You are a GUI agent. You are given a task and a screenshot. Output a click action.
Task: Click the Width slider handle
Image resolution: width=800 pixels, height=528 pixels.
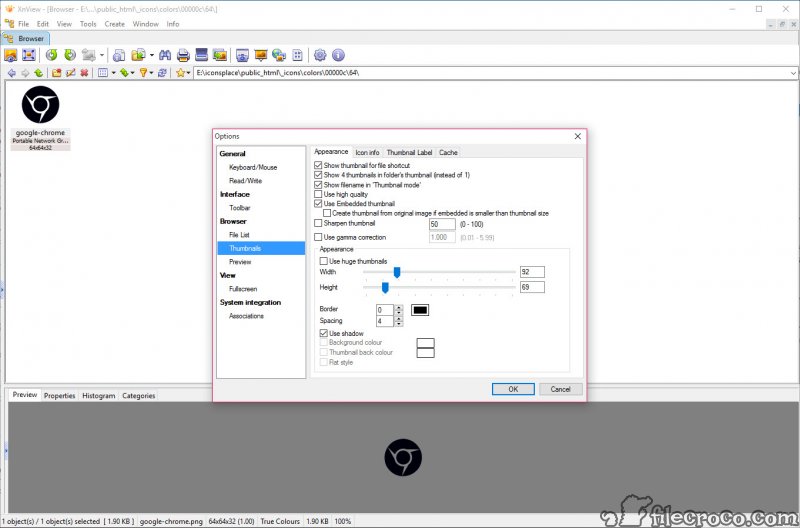[397, 272]
